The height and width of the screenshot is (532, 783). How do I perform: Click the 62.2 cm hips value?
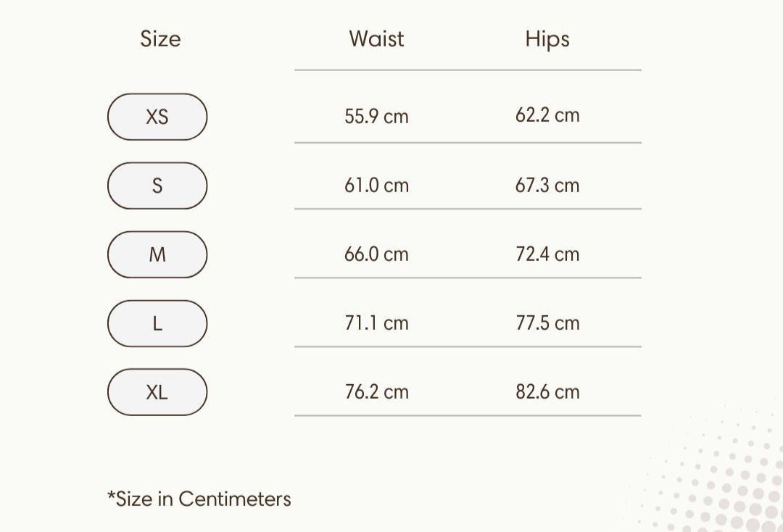[x=547, y=115]
